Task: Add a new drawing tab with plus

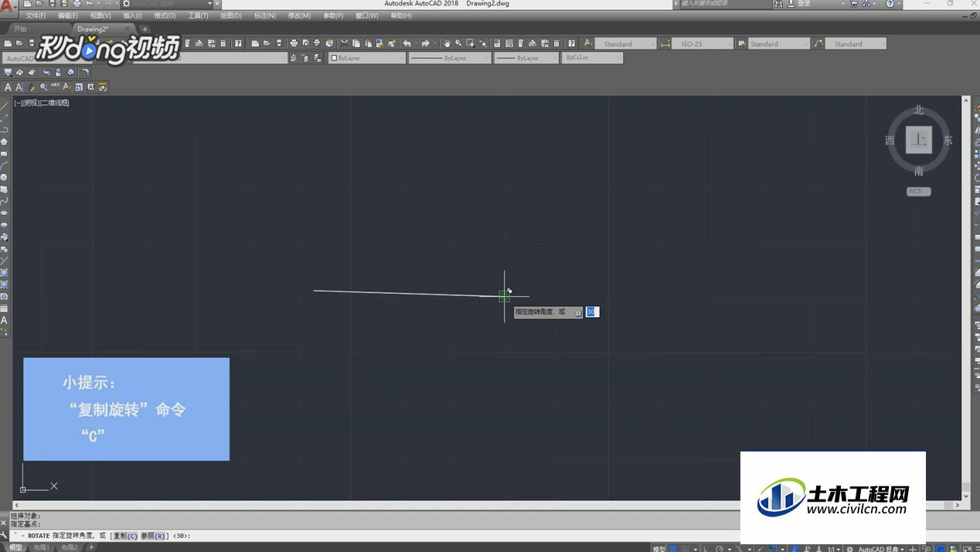Action: point(145,29)
